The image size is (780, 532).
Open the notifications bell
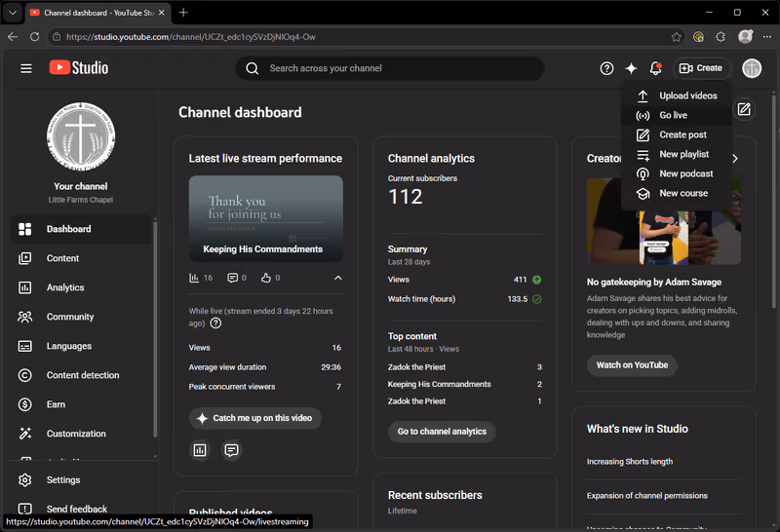pyautogui.click(x=655, y=68)
